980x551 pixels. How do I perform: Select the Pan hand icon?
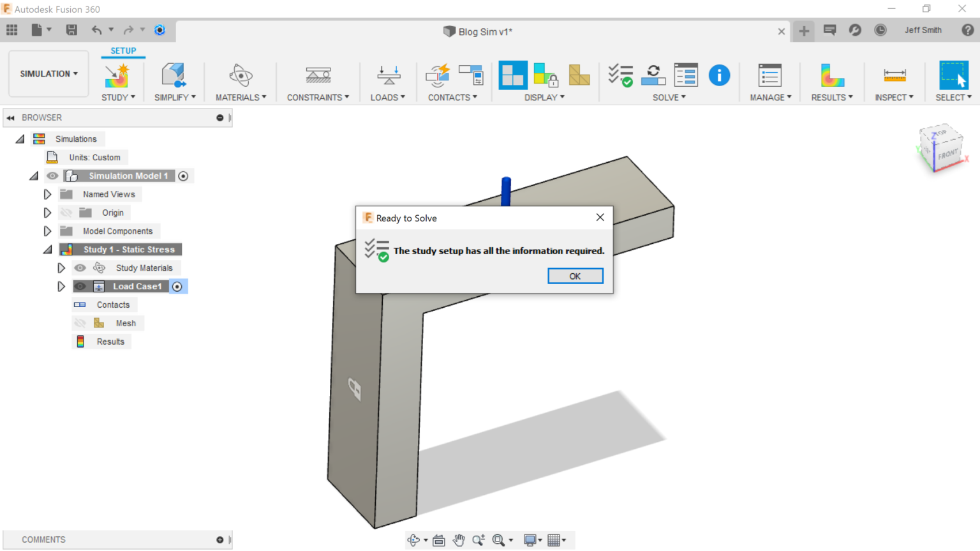click(459, 540)
